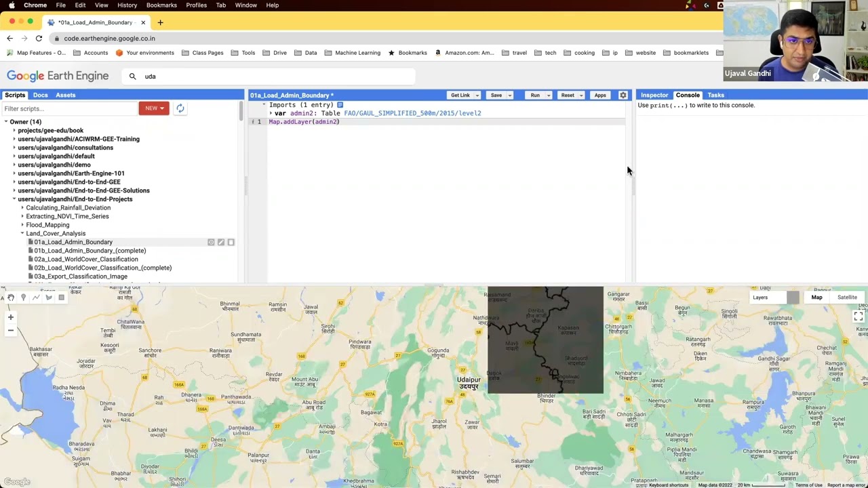Switch to the Docs tab
The height and width of the screenshot is (488, 868).
tap(41, 96)
